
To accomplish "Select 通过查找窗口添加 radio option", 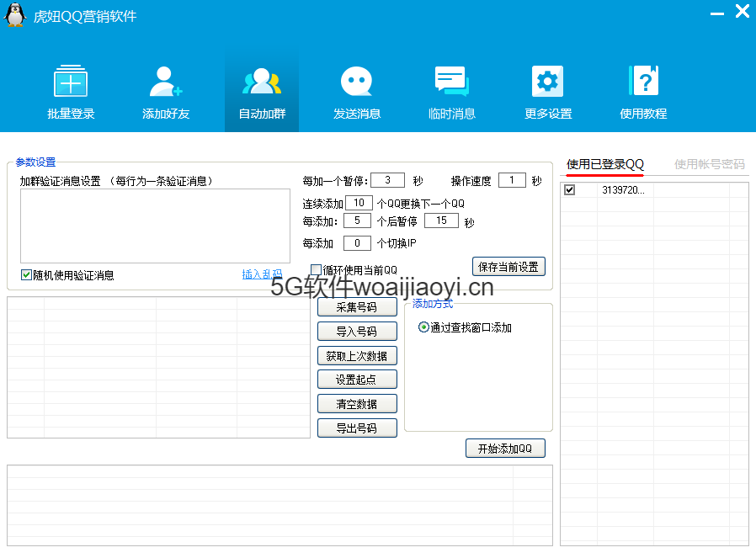I will point(423,327).
